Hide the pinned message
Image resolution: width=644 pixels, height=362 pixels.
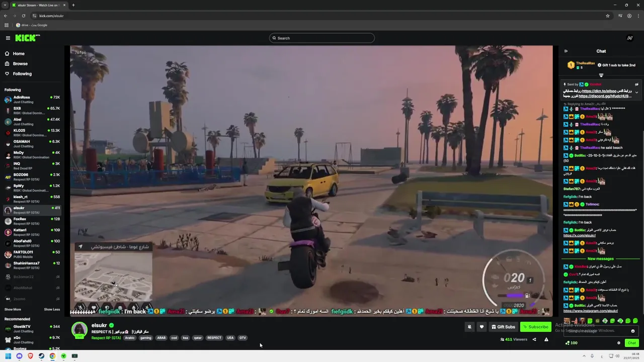tap(636, 84)
